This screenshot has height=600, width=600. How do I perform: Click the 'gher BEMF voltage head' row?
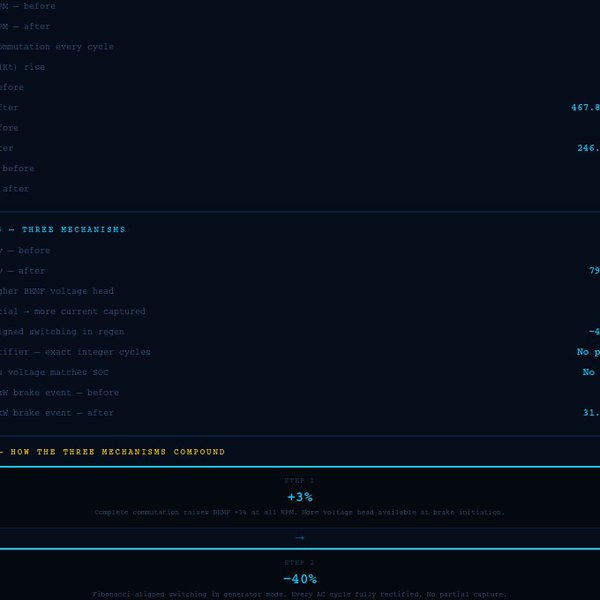(57, 291)
